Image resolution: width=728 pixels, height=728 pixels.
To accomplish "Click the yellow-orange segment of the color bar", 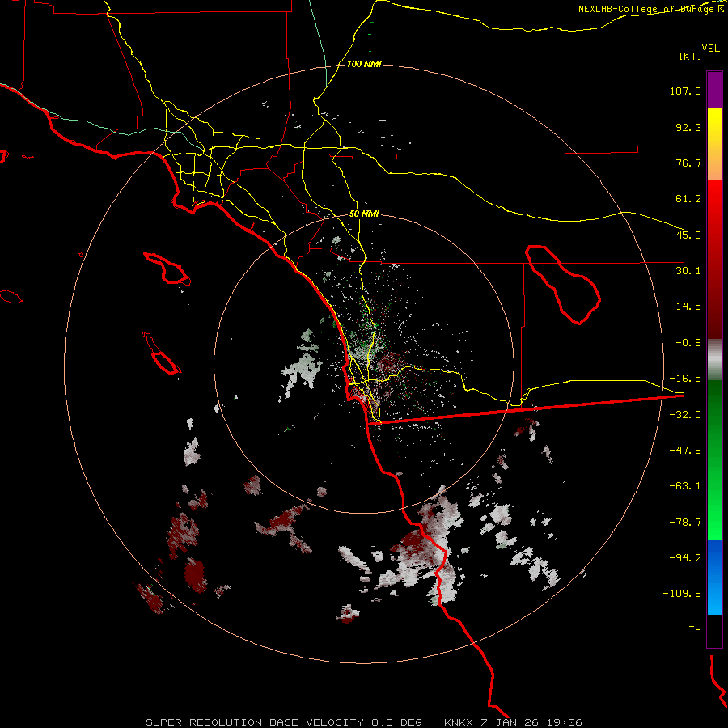I will 714,144.
